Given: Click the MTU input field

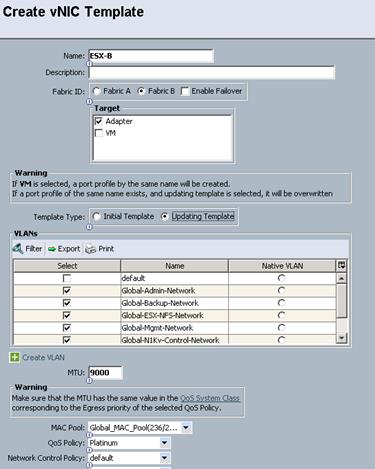Looking at the screenshot, I should tap(106, 373).
